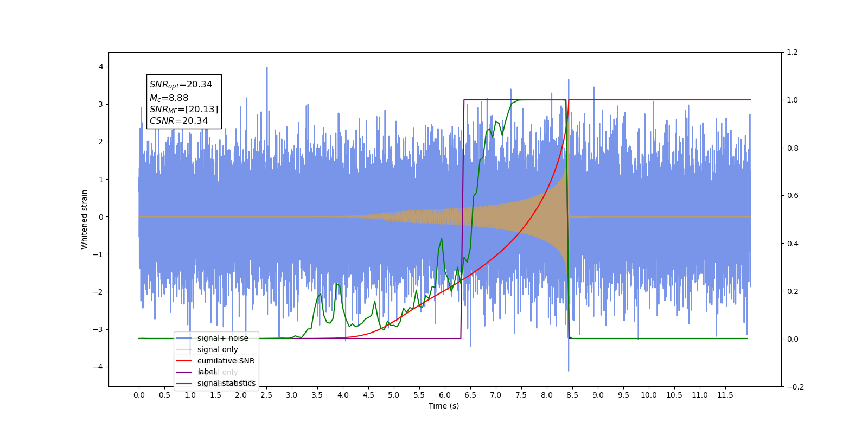Click the 'Time (s)' x-axis label
The height and width of the screenshot is (434, 868).
[x=444, y=406]
